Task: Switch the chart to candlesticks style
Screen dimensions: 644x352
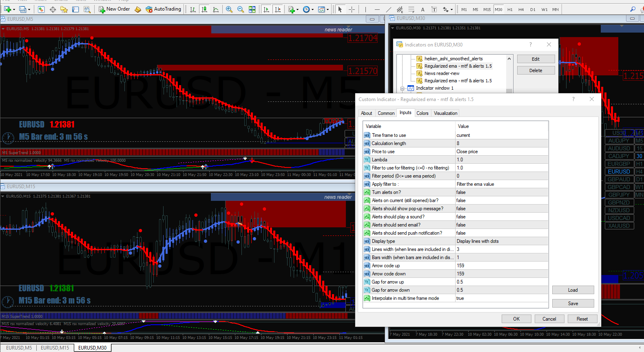Action: [204, 9]
